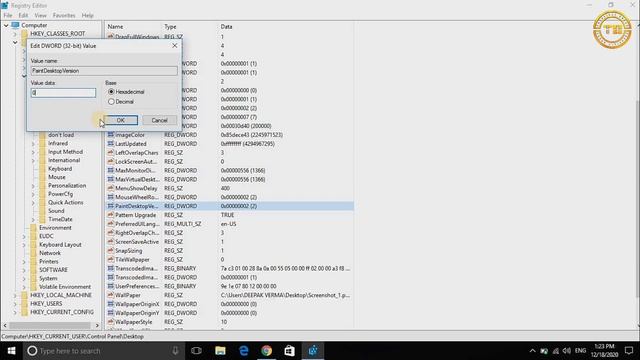Open the Windows Start menu
The image size is (640, 360).
[11, 351]
